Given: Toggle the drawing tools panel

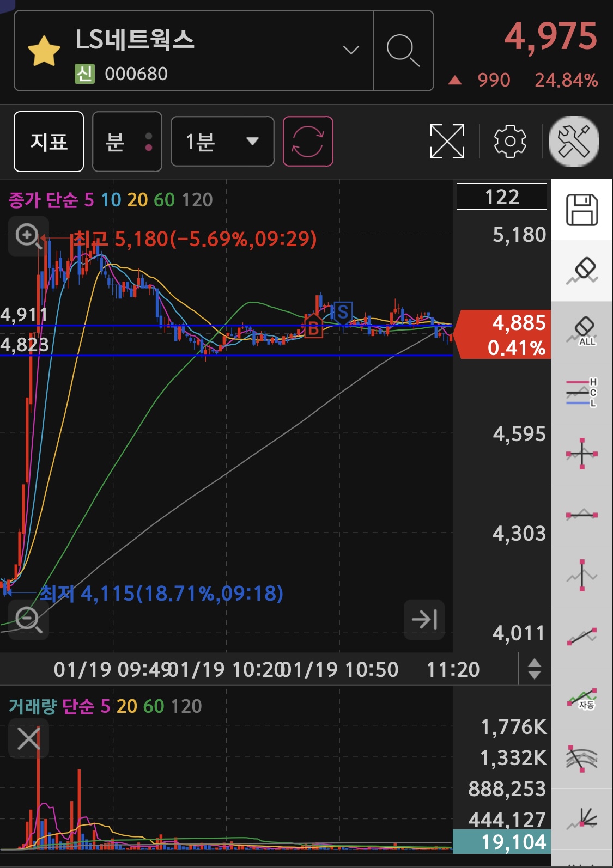Looking at the screenshot, I should 574,142.
